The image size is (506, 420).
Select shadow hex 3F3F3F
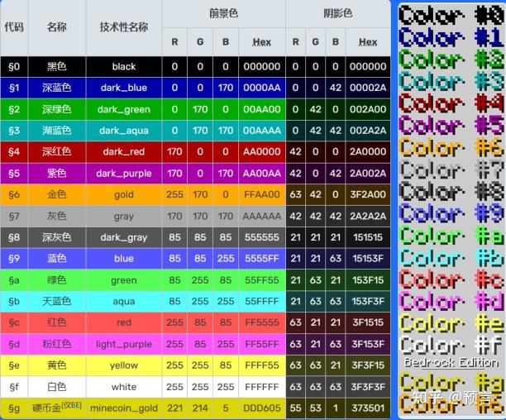coord(368,387)
